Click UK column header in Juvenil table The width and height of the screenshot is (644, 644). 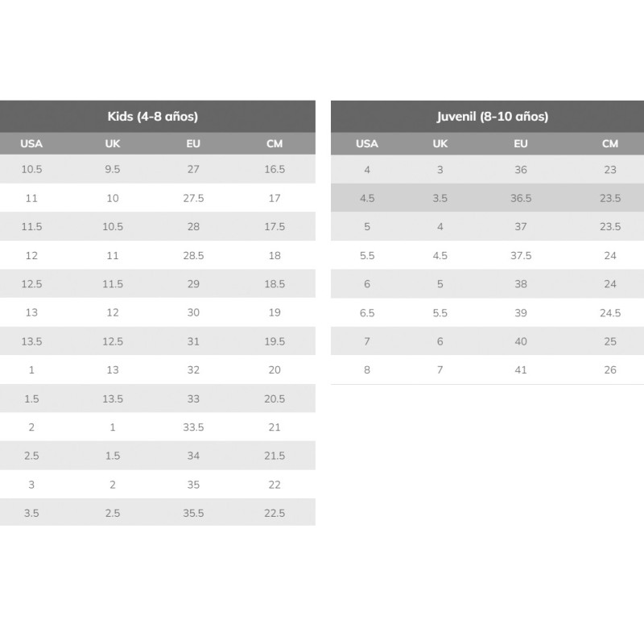(440, 144)
